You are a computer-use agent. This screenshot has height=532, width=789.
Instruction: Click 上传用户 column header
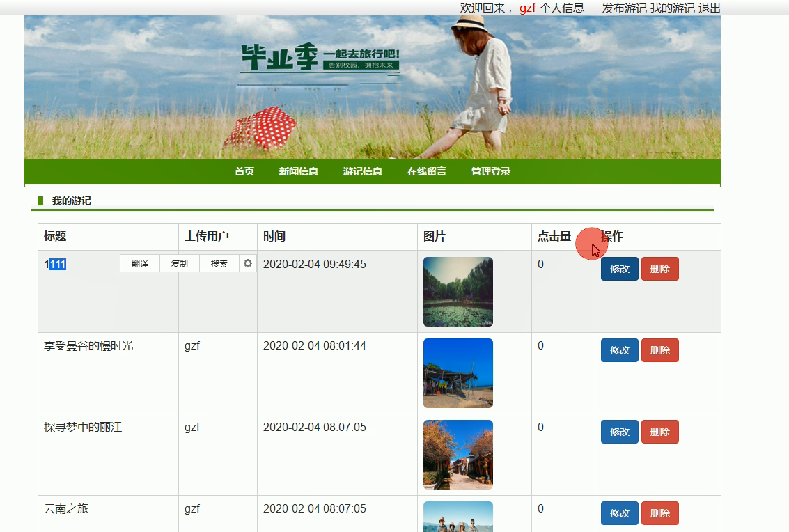(207, 236)
